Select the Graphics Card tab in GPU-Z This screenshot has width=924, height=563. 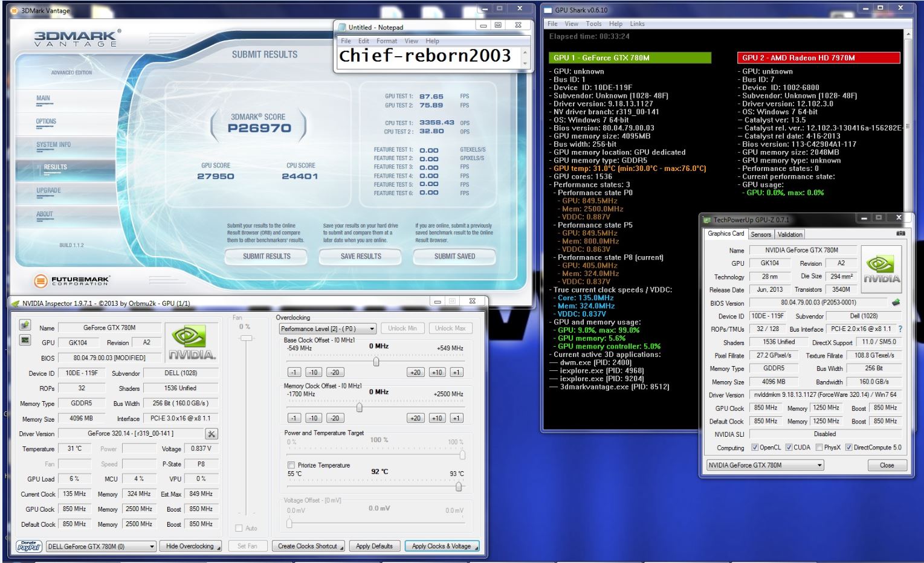coord(726,234)
